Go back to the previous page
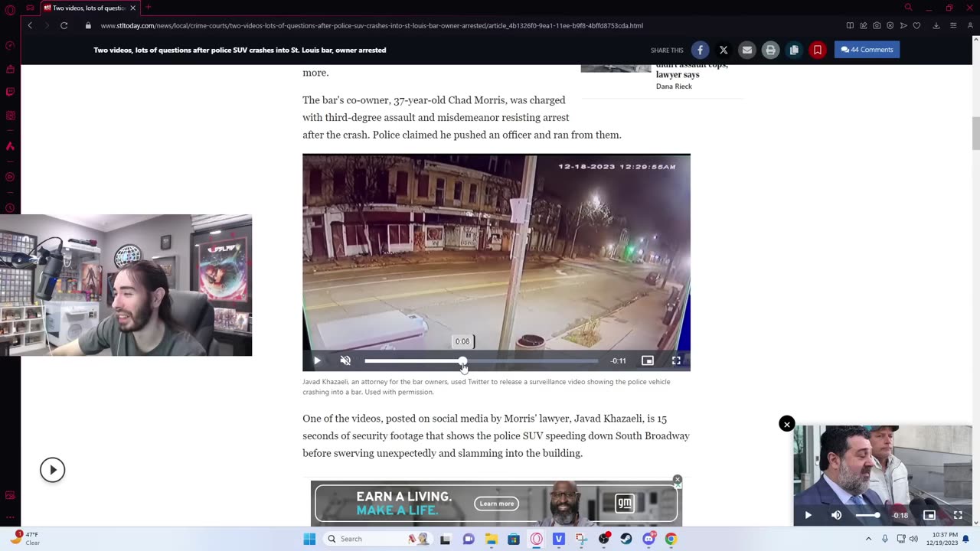This screenshot has height=551, width=980. [30, 25]
